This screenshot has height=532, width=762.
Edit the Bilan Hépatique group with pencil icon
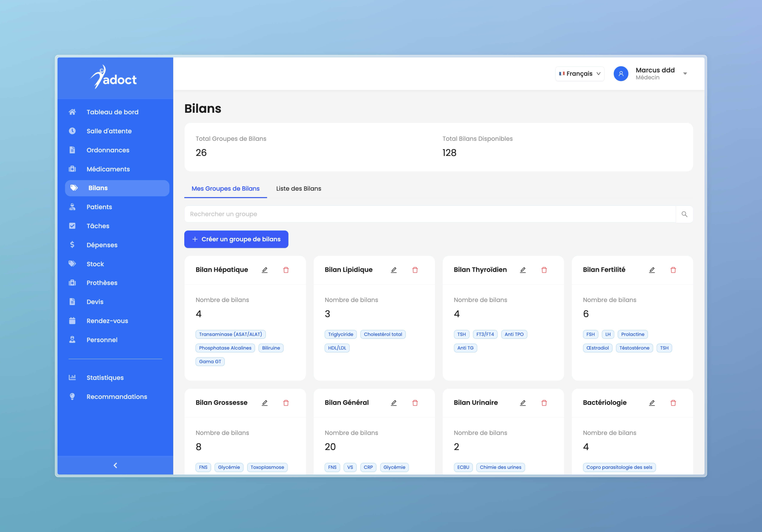click(264, 270)
